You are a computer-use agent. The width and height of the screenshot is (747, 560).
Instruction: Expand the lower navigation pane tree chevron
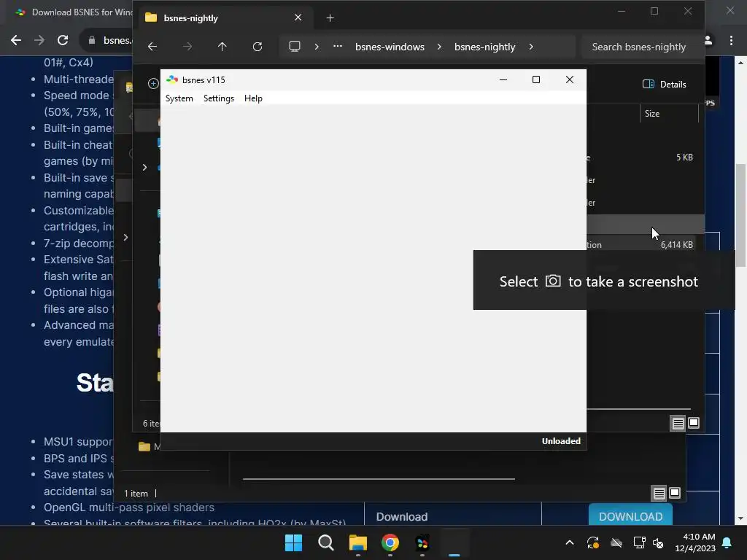pos(125,237)
